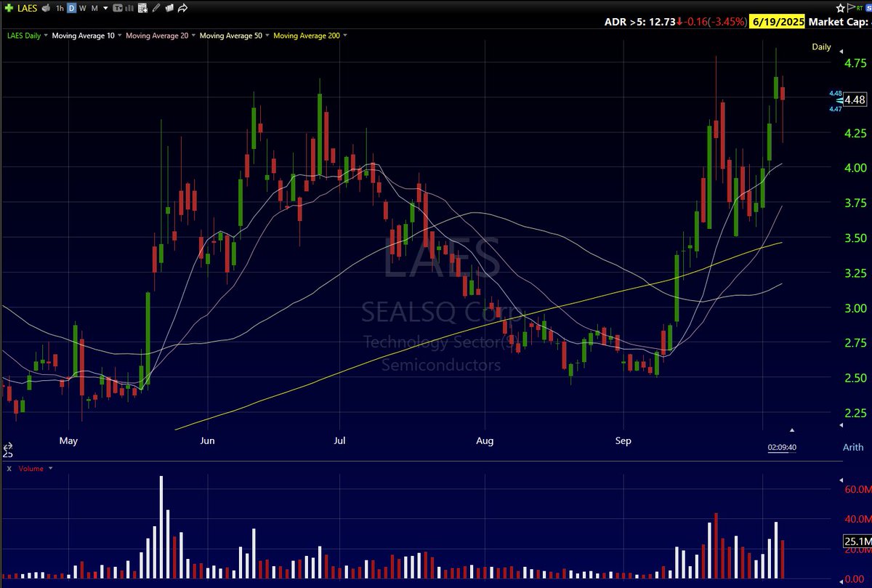Click the piggy bank icon beside LAES
Screen dimensions: 872x588
point(46,8)
